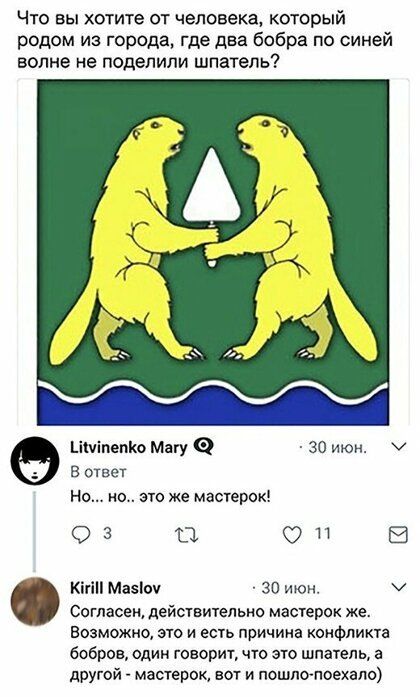The height and width of the screenshot is (697, 420).
Task: Click the reply count 3
Action: click(107, 533)
